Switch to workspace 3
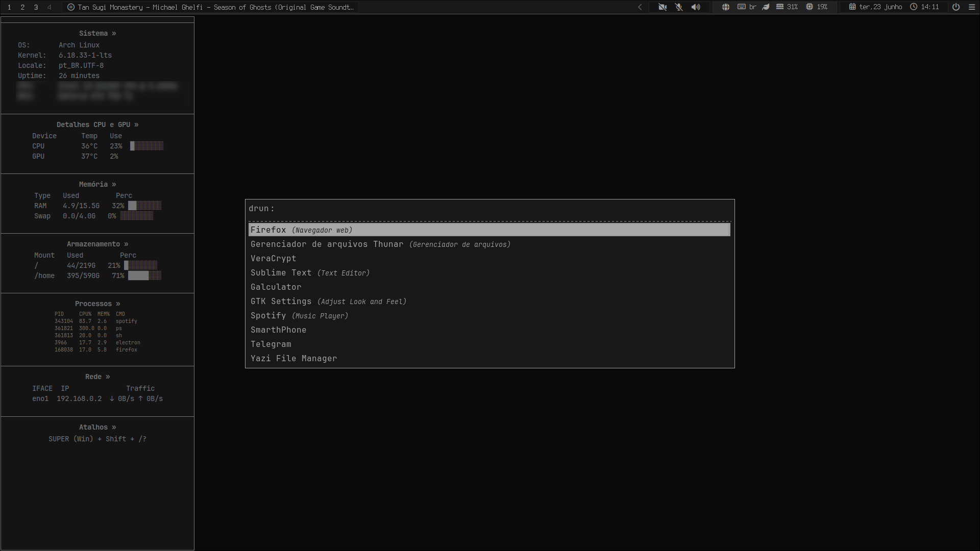 36,7
